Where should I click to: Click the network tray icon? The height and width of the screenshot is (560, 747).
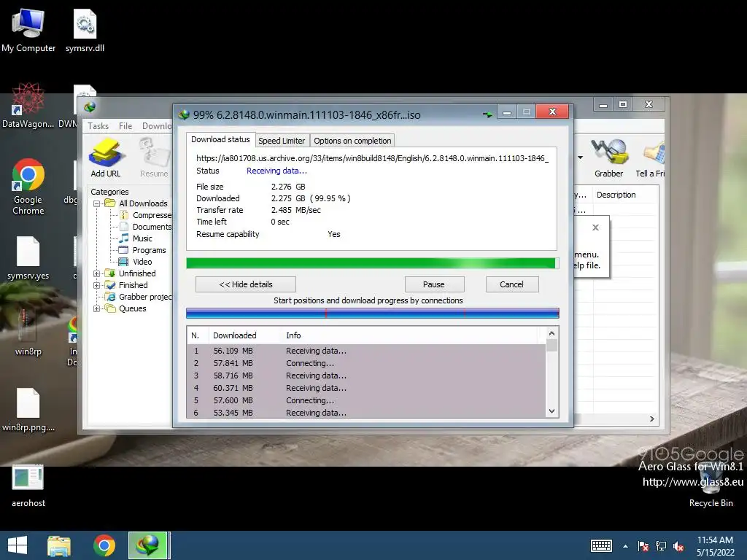(x=661, y=546)
